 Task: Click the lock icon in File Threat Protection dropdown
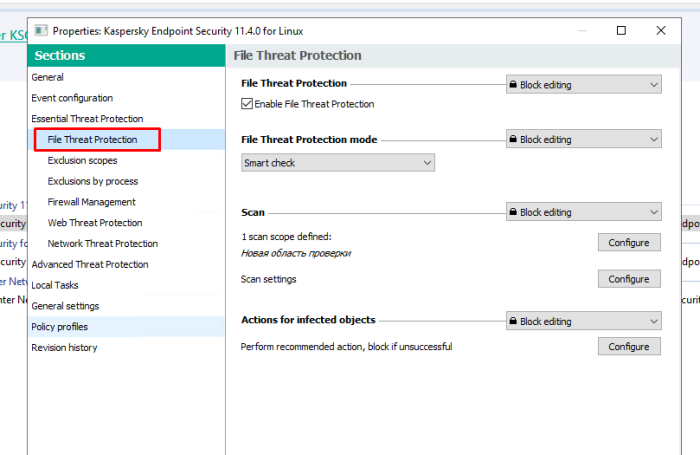513,84
